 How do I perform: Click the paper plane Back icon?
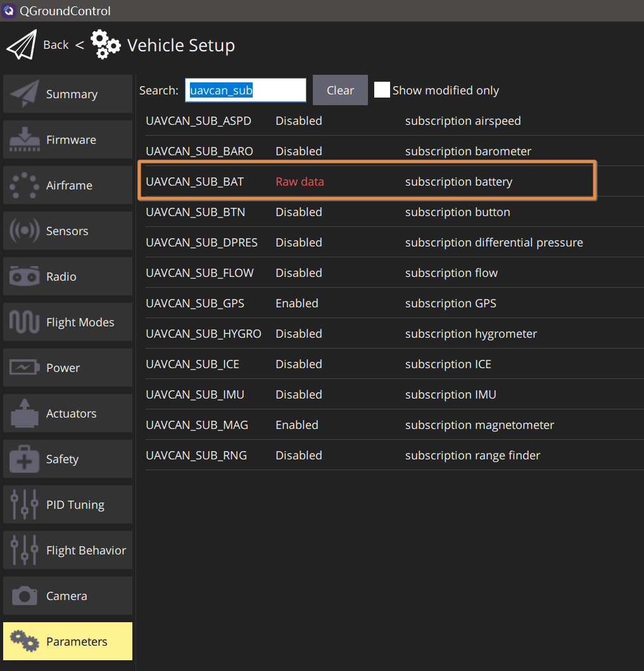pyautogui.click(x=21, y=44)
